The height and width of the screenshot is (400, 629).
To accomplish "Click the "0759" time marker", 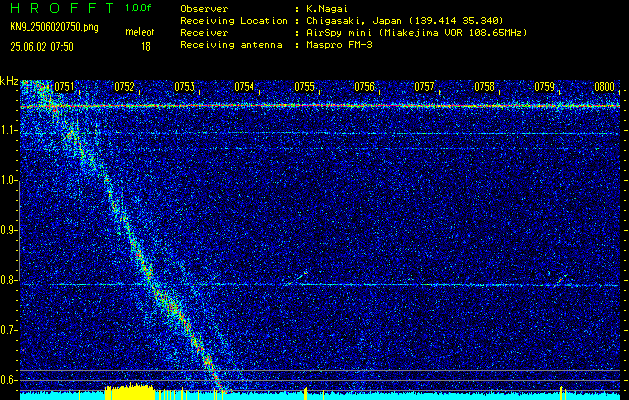I will tap(544, 87).
